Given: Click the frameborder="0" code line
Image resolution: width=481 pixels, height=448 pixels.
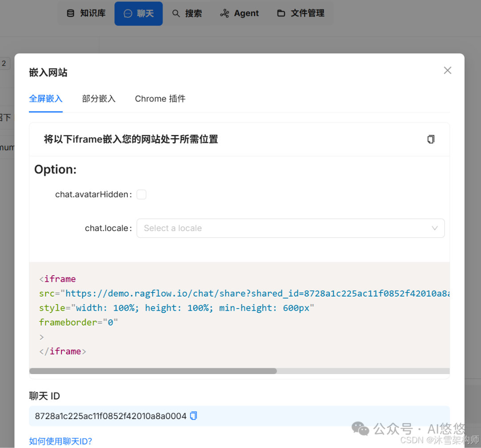Looking at the screenshot, I should (x=78, y=322).
